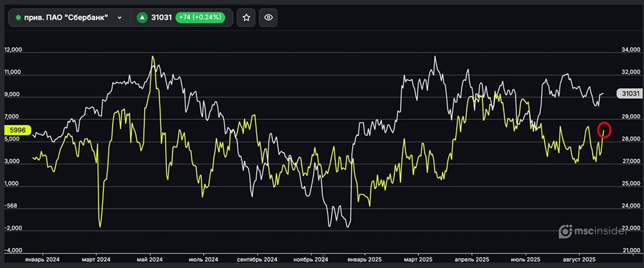Click the green up-arrow price icon
644x268 pixels.
[x=142, y=18]
